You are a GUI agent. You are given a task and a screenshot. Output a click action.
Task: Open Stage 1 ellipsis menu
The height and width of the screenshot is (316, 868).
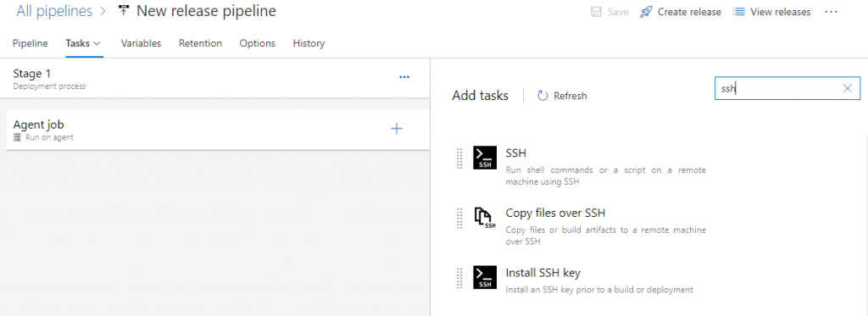tap(404, 77)
